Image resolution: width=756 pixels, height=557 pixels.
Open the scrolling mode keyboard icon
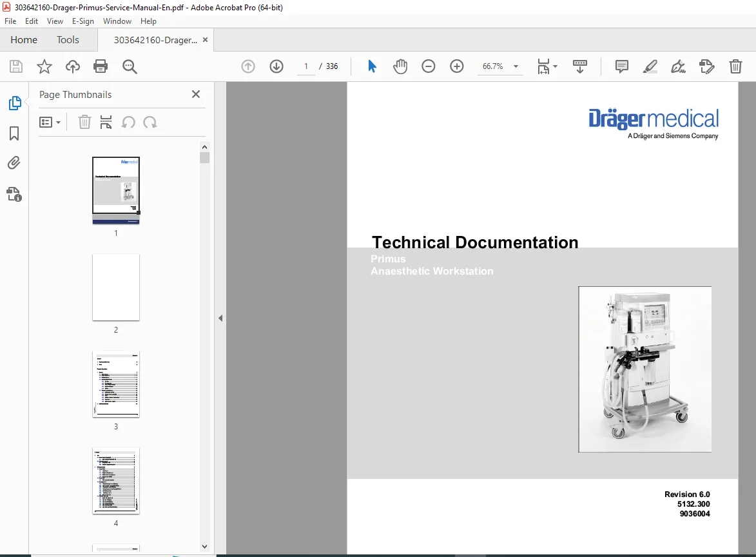pos(579,66)
